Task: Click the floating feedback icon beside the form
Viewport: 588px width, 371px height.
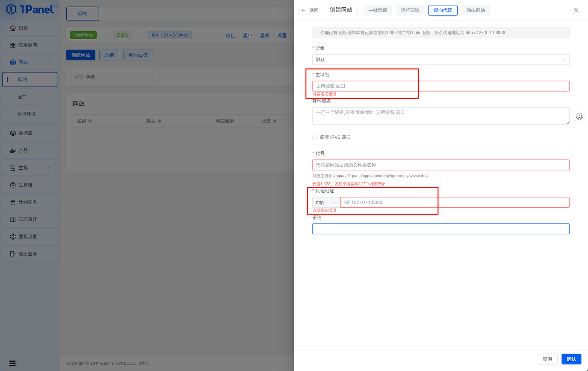Action: (x=579, y=116)
